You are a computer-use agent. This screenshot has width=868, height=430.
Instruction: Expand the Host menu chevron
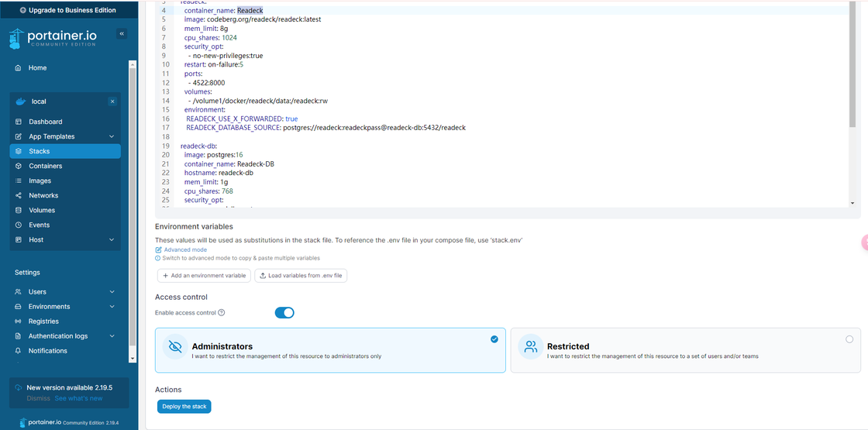point(112,239)
